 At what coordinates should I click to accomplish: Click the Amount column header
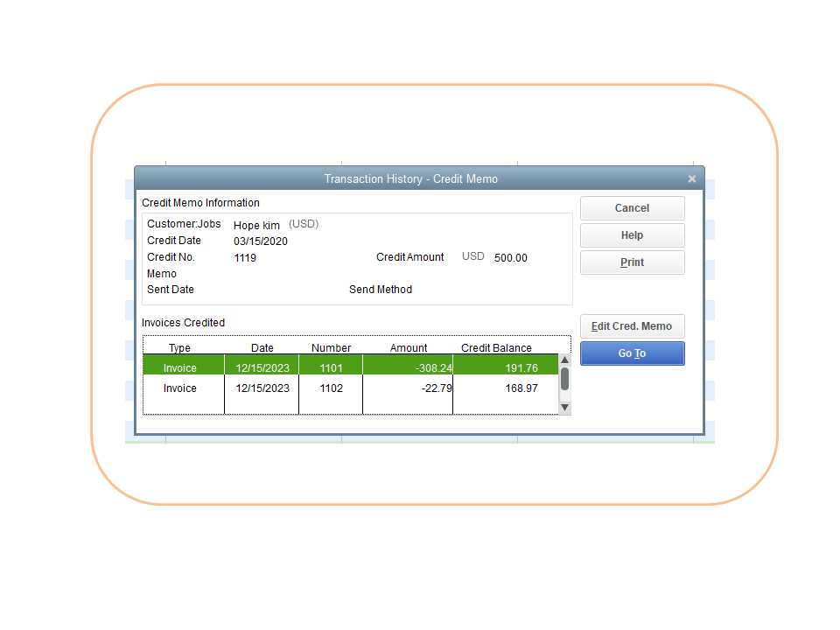[409, 347]
